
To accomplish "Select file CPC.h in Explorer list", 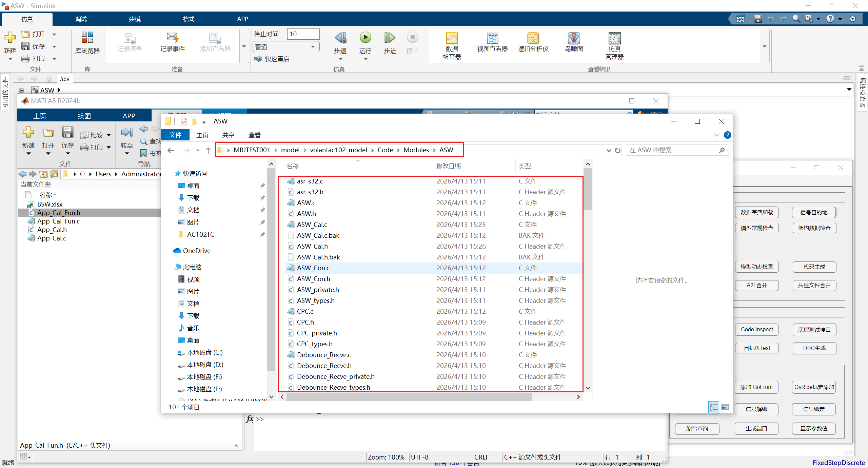I will point(433,322).
